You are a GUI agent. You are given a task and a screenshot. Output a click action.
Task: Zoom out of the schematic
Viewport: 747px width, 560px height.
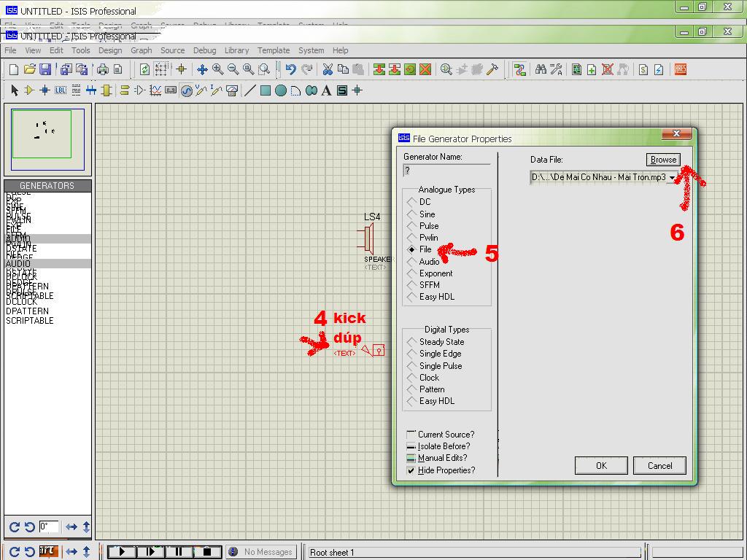pos(233,69)
